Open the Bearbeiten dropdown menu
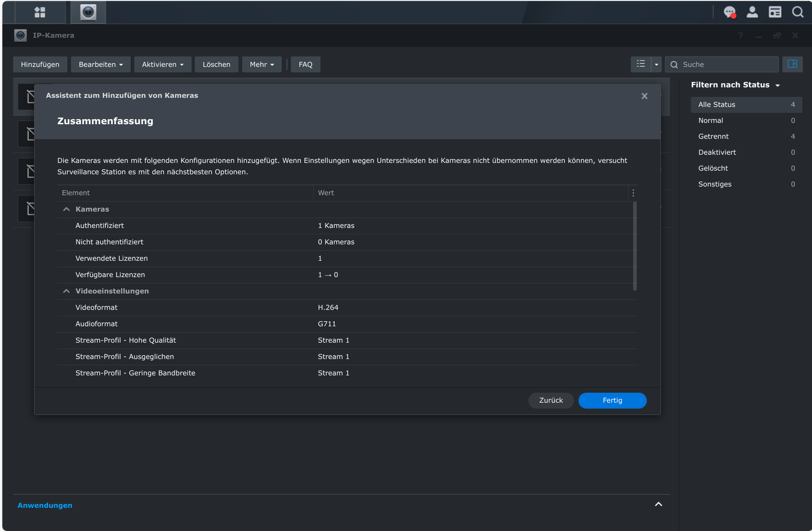812x531 pixels. [x=101, y=65]
